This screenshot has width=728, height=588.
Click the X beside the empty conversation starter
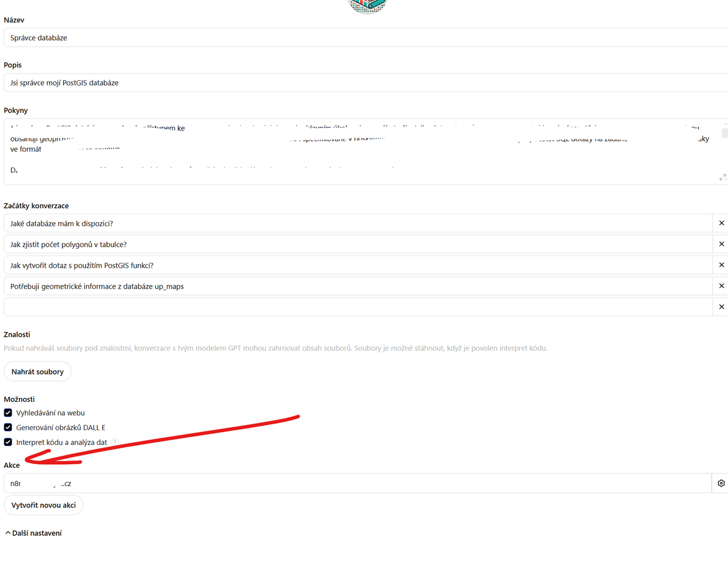(x=721, y=307)
